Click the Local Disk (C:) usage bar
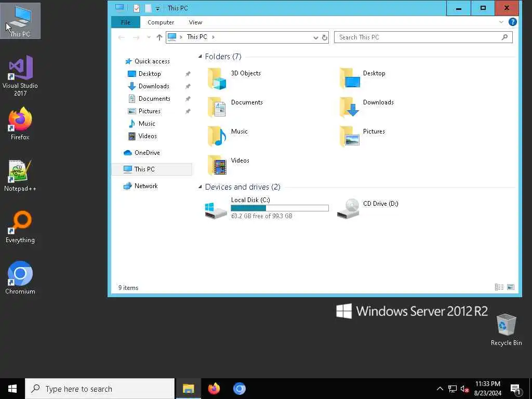Viewport: 532px width, 399px height. (x=280, y=208)
